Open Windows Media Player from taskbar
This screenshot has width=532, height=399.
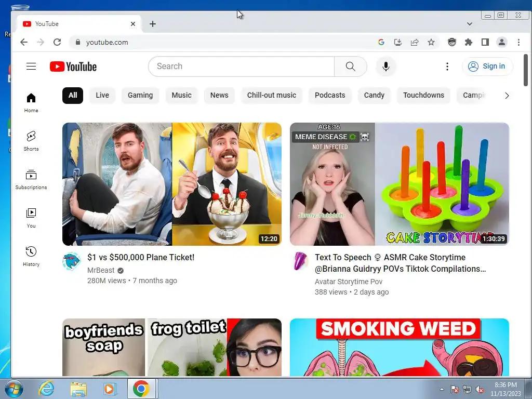(110, 389)
